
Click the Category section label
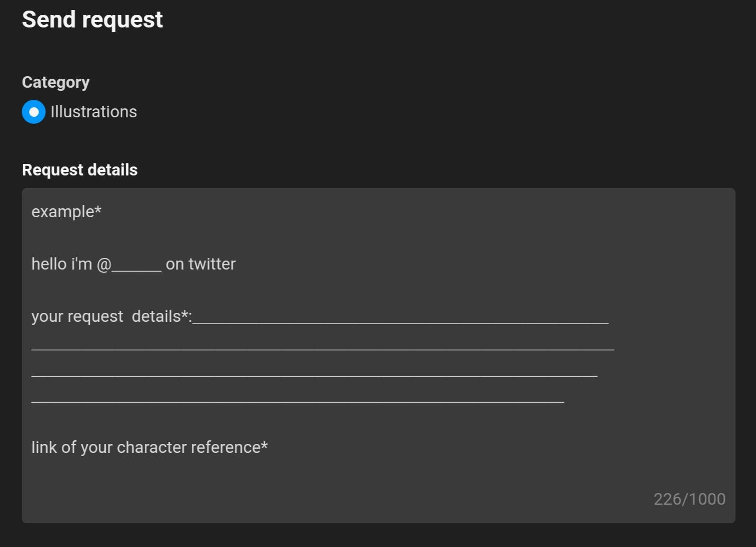[56, 82]
